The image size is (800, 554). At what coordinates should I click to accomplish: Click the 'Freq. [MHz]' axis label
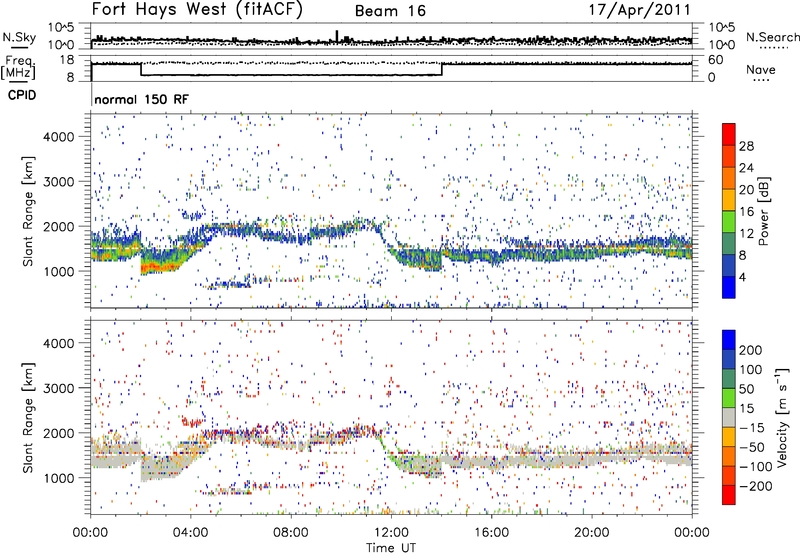pyautogui.click(x=18, y=68)
